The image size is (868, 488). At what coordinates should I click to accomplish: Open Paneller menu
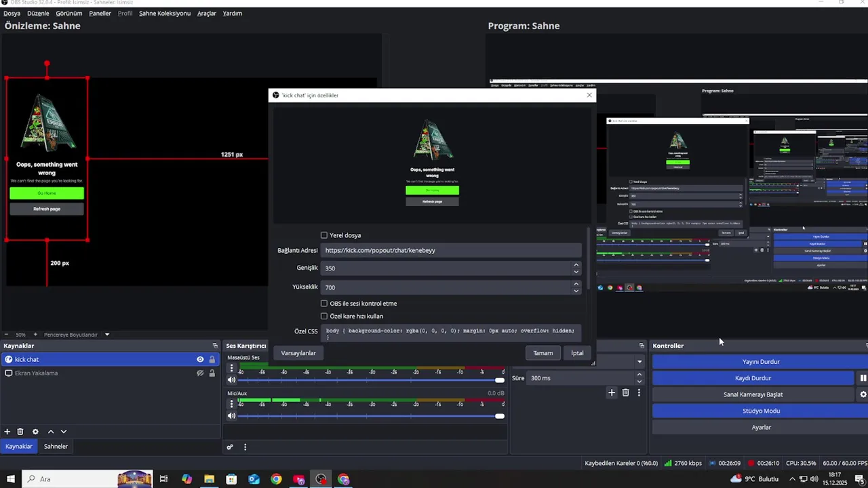point(100,14)
